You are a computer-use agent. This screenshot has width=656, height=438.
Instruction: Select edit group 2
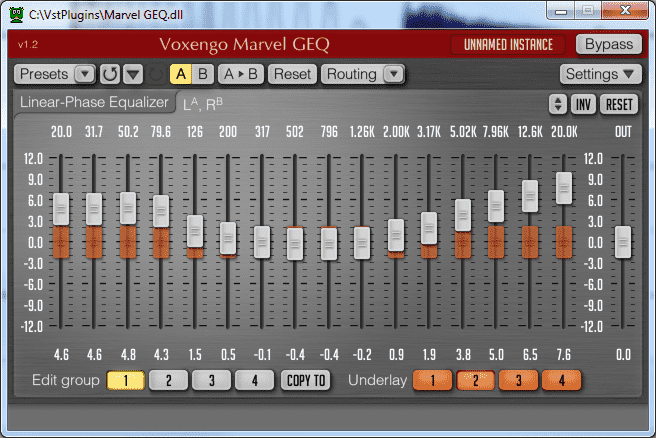169,380
